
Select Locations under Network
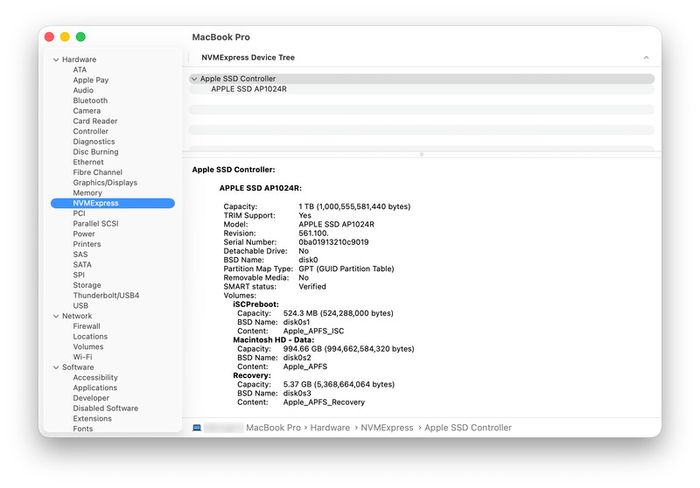point(90,337)
